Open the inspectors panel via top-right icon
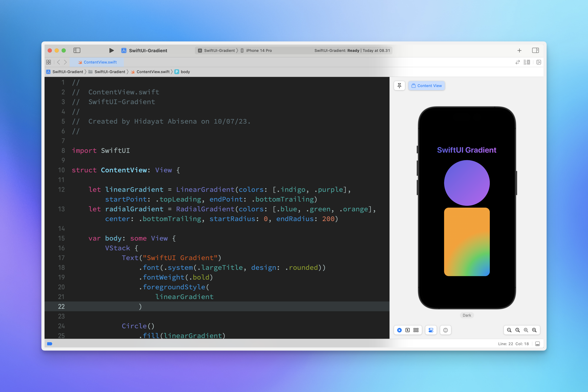 pos(536,50)
